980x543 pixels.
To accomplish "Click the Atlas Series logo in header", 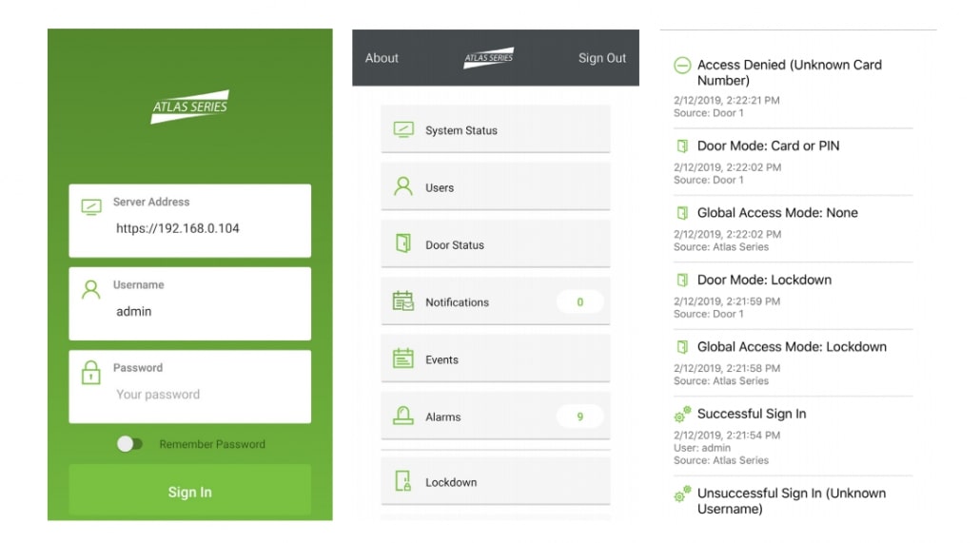I will 489,58.
